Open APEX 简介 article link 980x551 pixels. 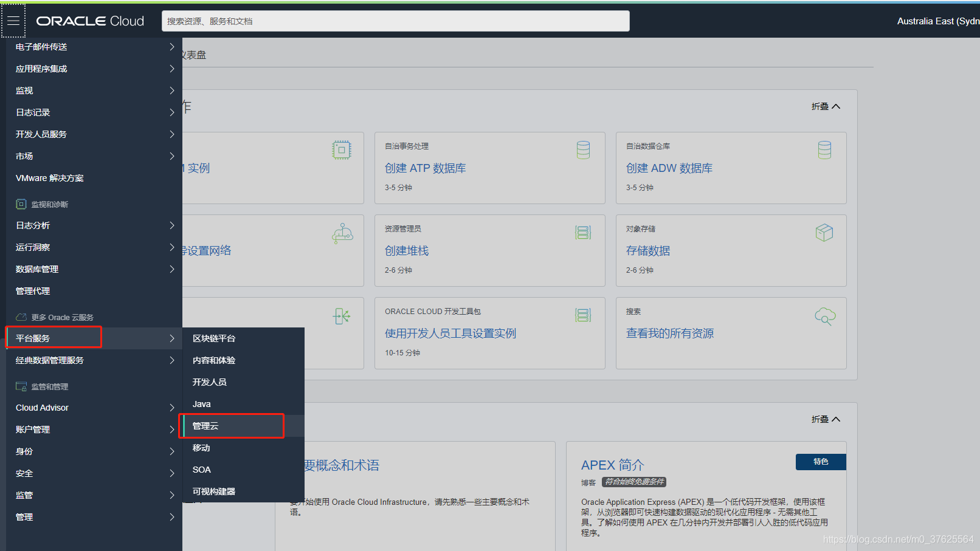(612, 465)
